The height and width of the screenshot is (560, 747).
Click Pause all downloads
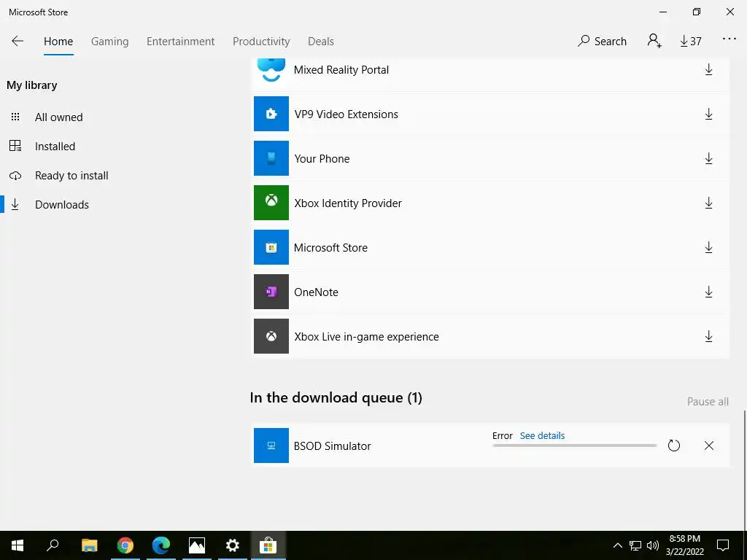pyautogui.click(x=708, y=402)
